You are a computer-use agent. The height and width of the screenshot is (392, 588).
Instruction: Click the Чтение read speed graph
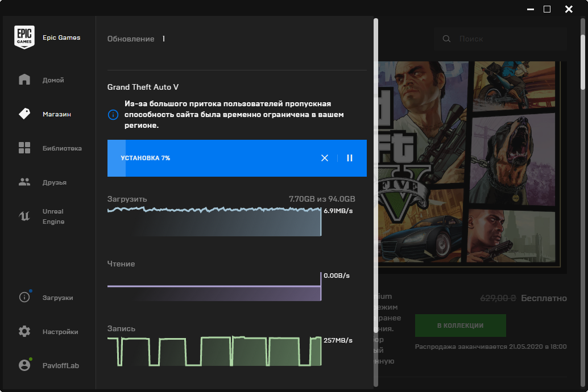(x=214, y=287)
